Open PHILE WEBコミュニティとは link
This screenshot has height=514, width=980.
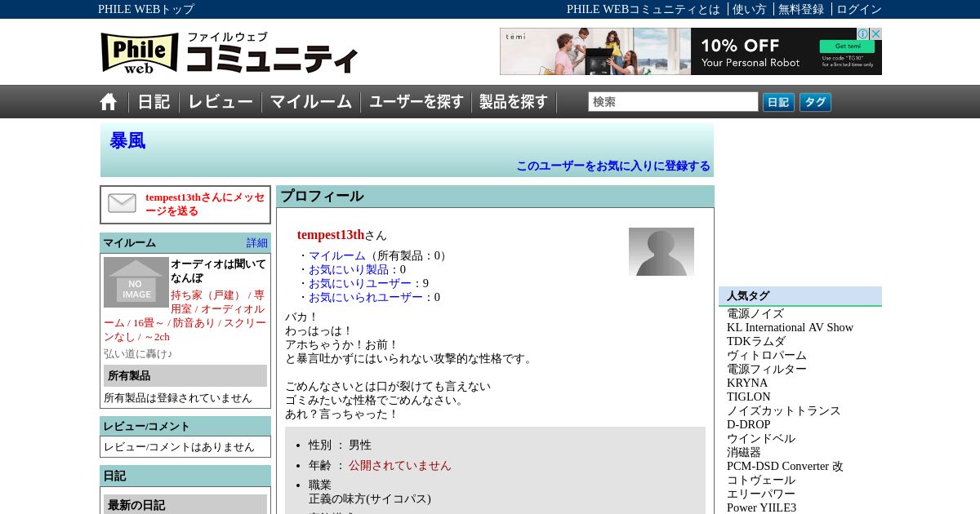[x=644, y=9]
